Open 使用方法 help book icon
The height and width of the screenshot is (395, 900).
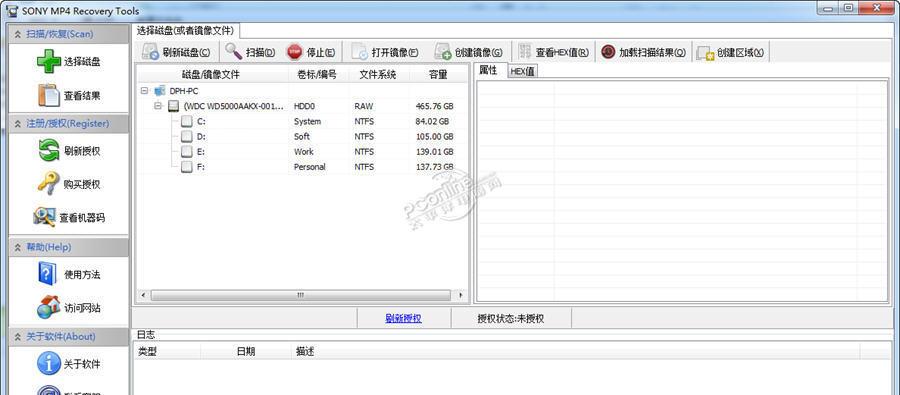tap(47, 274)
